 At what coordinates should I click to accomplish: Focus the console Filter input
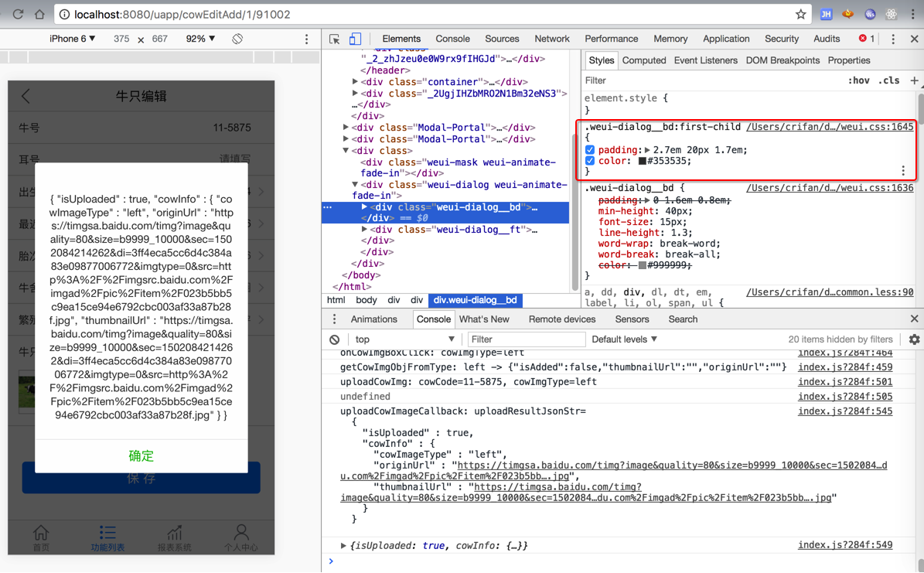pos(527,339)
